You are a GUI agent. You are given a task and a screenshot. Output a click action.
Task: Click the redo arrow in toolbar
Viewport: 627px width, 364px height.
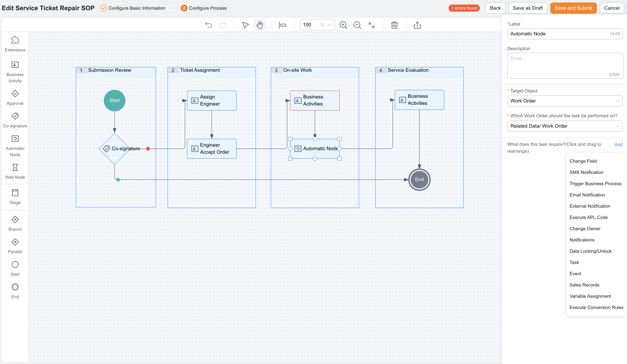click(x=223, y=25)
